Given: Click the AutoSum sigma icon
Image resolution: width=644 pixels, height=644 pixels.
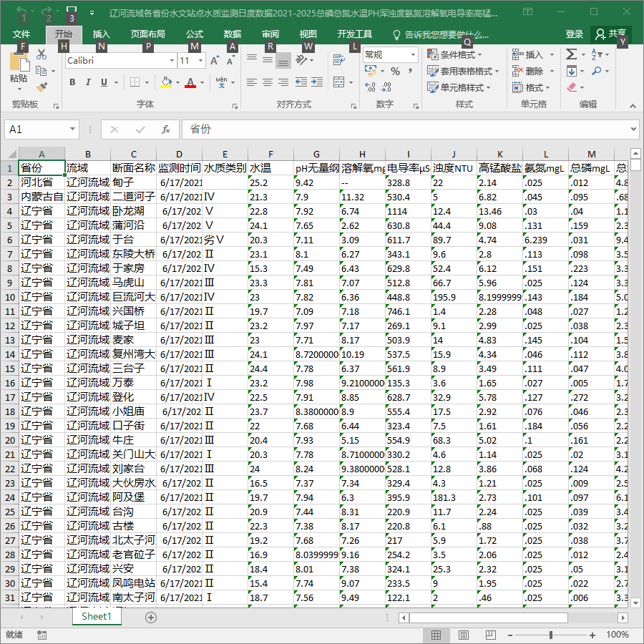Looking at the screenshot, I should click(x=571, y=54).
